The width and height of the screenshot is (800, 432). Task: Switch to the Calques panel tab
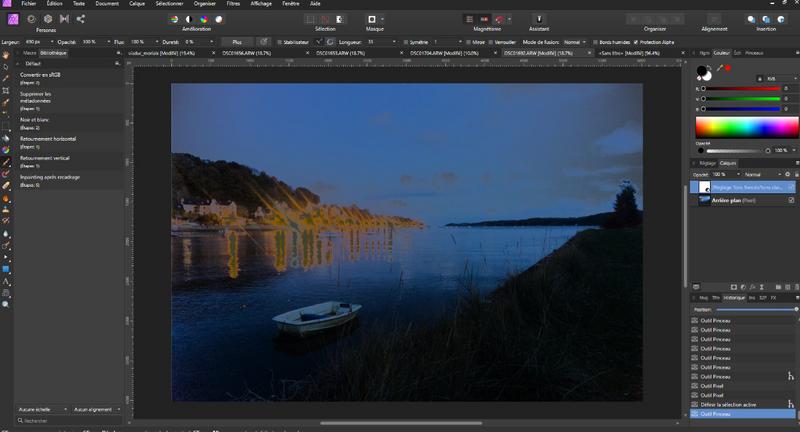tap(728, 163)
